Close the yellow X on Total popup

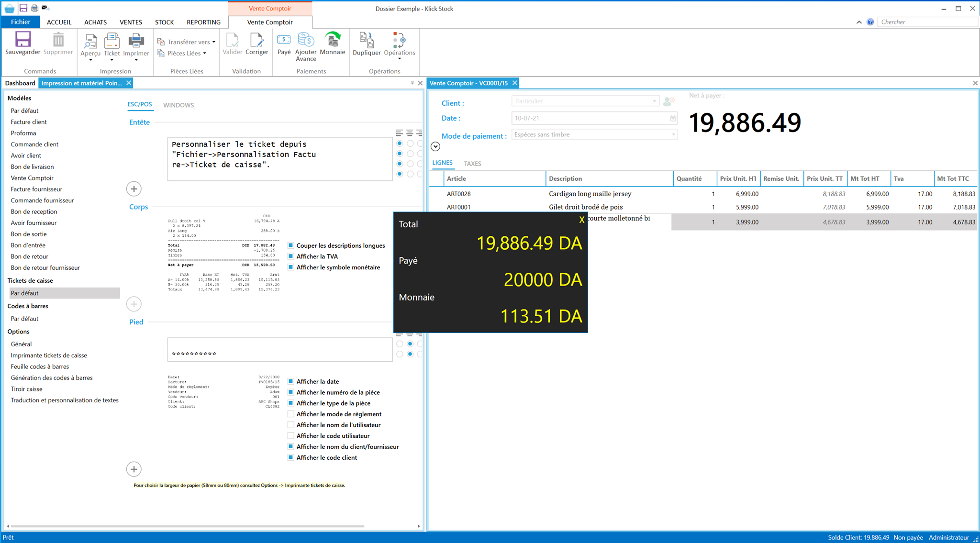point(582,220)
